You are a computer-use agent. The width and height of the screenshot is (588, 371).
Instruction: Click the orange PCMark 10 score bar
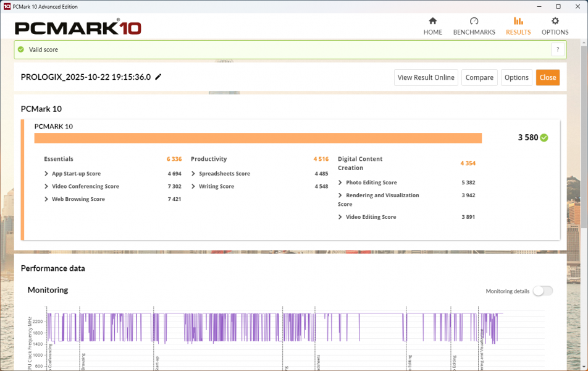coord(258,138)
